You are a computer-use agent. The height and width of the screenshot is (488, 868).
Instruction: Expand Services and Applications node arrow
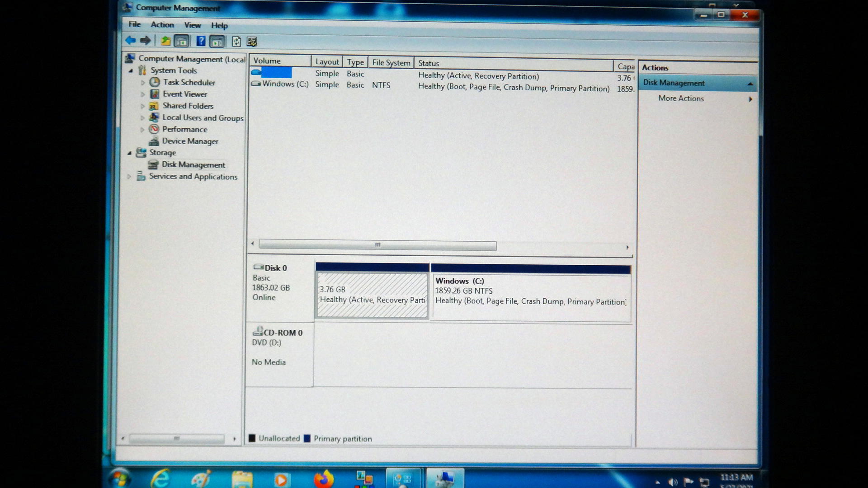pyautogui.click(x=129, y=176)
